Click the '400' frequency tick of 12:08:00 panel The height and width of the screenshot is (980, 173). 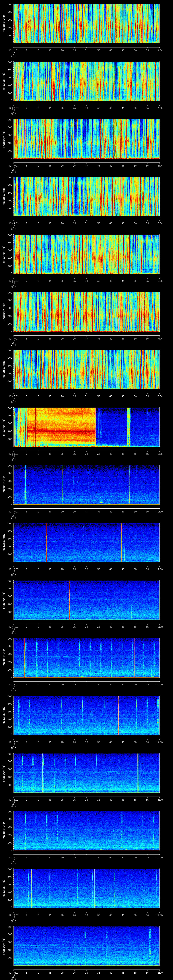pos(10,431)
